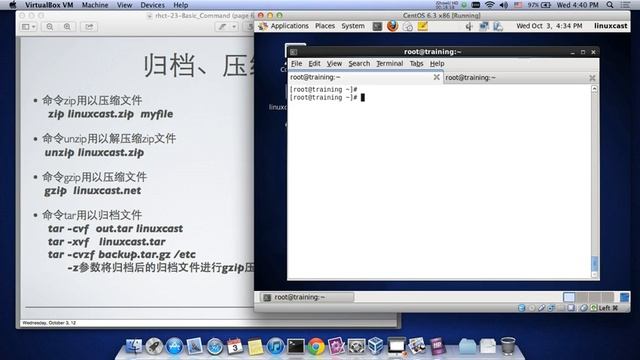Click the terminal window menu icon in titlebar

pos(293,52)
